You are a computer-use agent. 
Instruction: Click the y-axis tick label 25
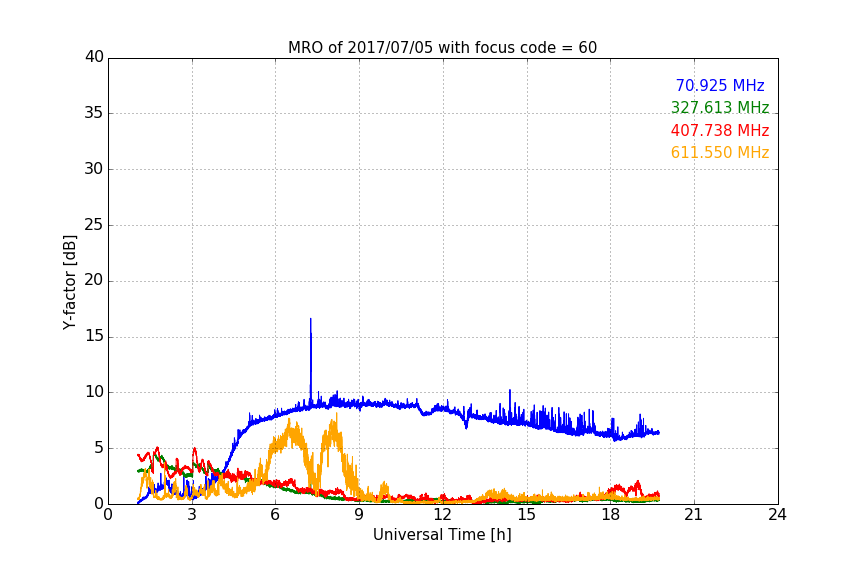point(94,225)
